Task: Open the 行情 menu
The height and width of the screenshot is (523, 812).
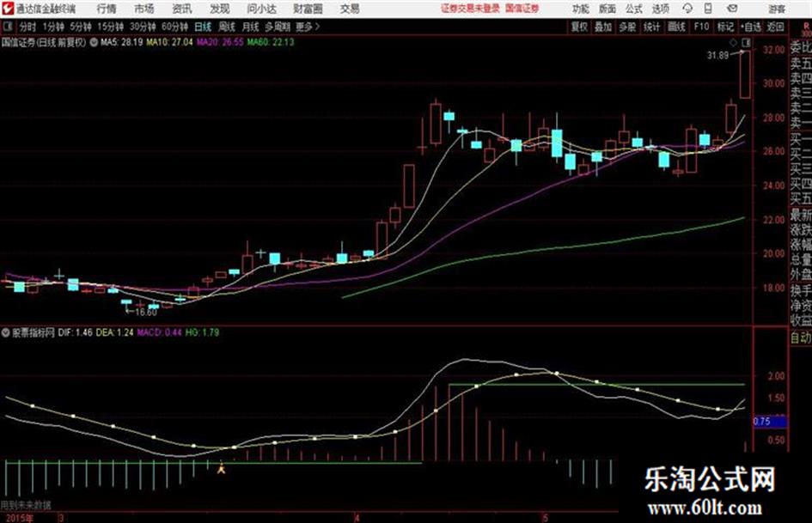Action: pos(107,9)
